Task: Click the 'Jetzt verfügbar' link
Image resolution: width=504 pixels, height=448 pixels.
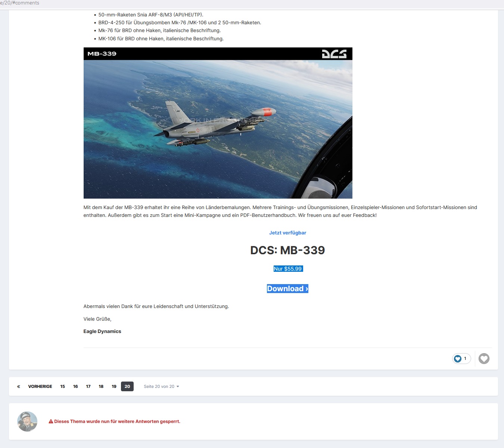Action: click(287, 233)
